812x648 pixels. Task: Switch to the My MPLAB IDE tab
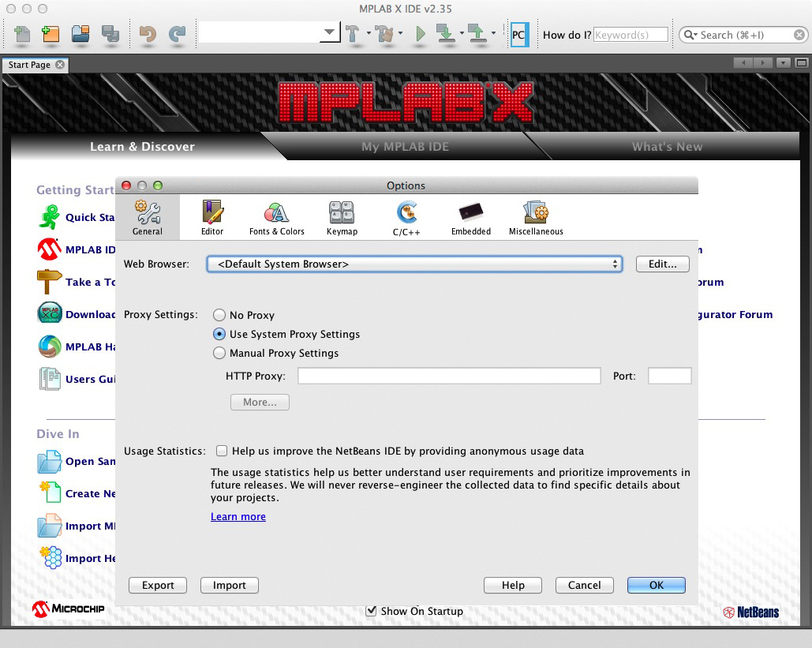[x=405, y=147]
